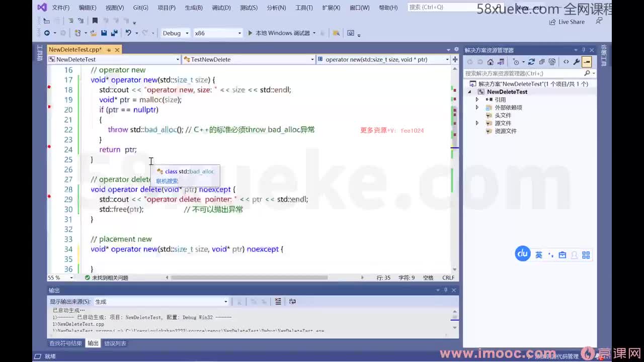644x362 pixels.
Task: Expand the 外部依赖项 node
Action: pyautogui.click(x=477, y=108)
